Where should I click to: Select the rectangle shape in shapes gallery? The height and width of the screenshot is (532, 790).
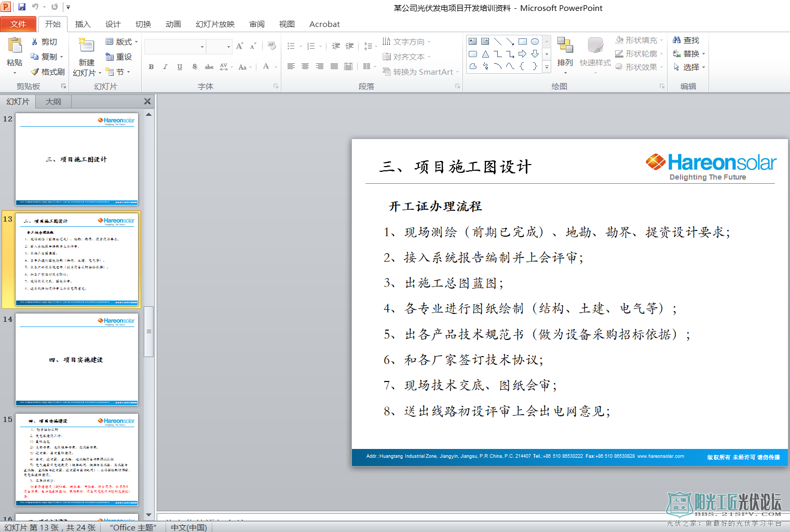(x=523, y=42)
